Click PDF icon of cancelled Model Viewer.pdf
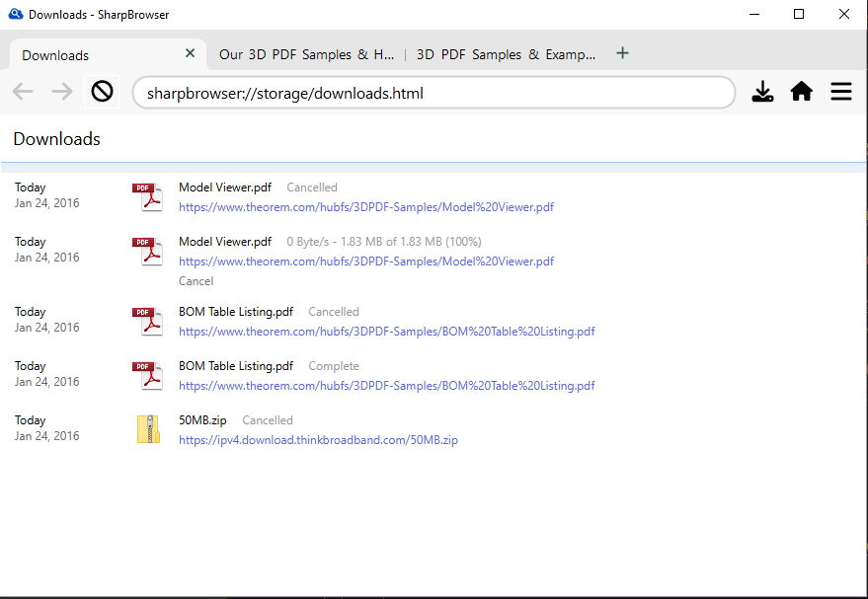This screenshot has width=868, height=599. pyautogui.click(x=147, y=197)
